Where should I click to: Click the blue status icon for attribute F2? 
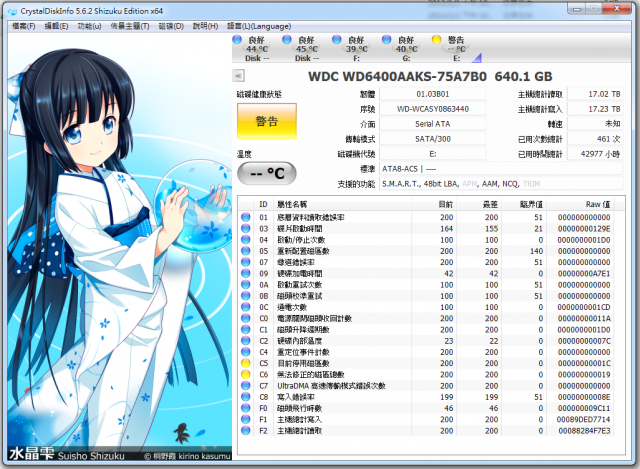pyautogui.click(x=246, y=431)
